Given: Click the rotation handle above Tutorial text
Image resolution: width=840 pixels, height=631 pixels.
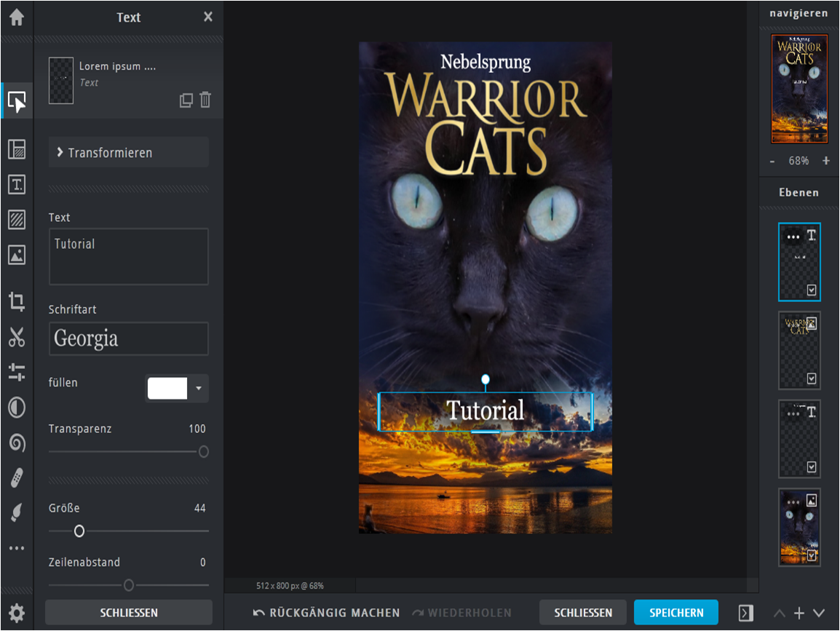Looking at the screenshot, I should click(486, 379).
